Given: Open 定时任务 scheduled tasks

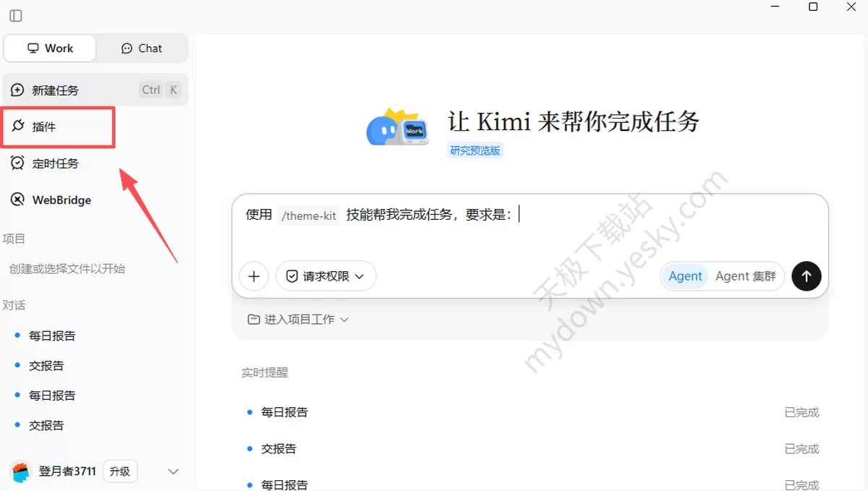Looking at the screenshot, I should (95, 163).
